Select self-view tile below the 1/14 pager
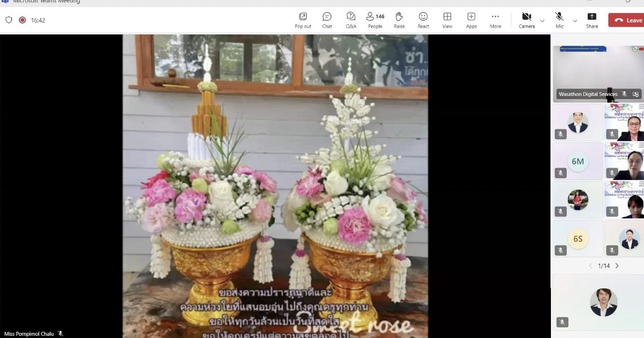 598,302
